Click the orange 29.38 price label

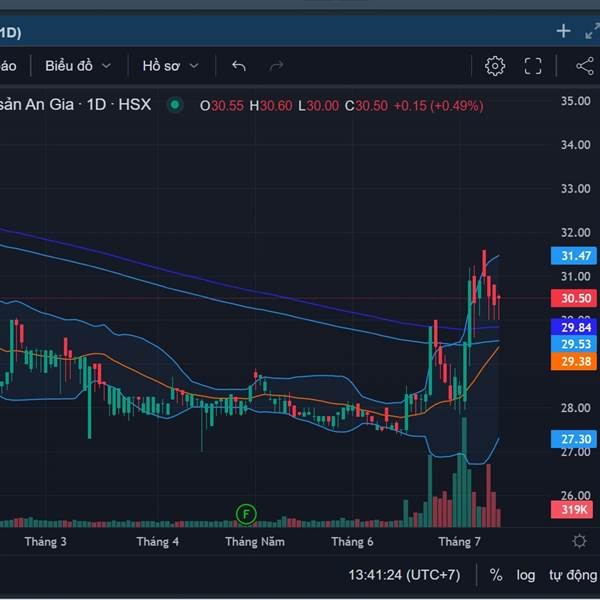(x=574, y=361)
